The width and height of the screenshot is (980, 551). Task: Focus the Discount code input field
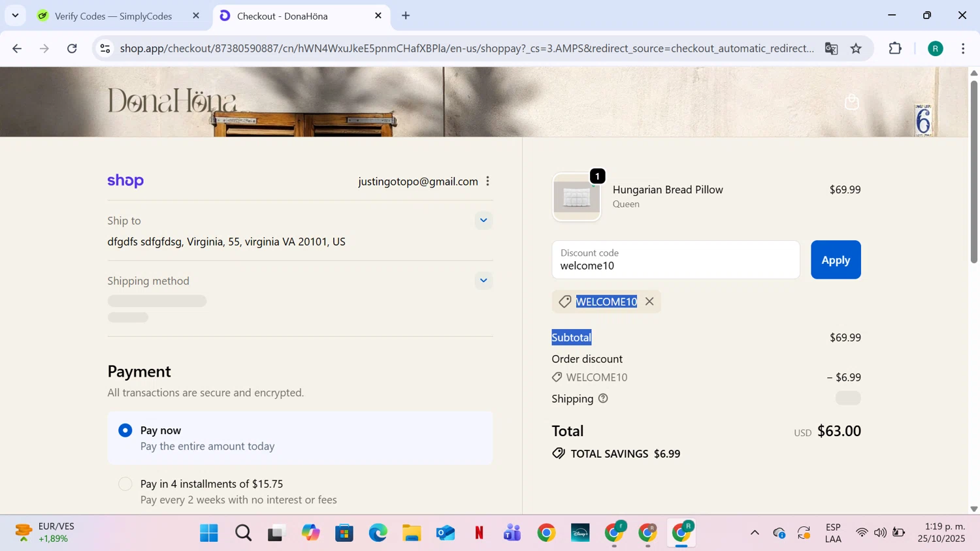676,260
